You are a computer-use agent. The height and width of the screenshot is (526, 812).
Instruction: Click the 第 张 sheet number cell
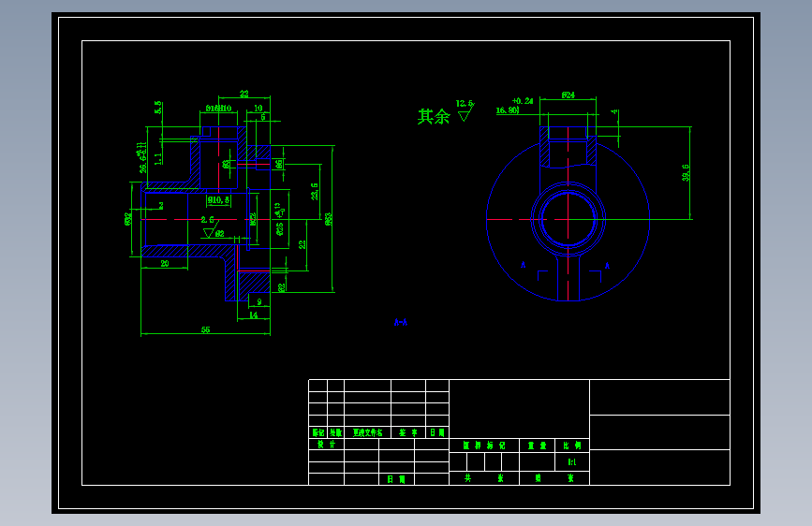pyautogui.click(x=554, y=478)
